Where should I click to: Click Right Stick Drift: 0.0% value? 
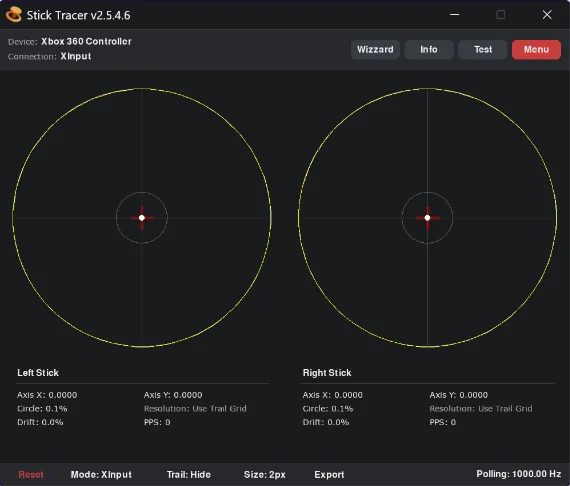click(326, 422)
